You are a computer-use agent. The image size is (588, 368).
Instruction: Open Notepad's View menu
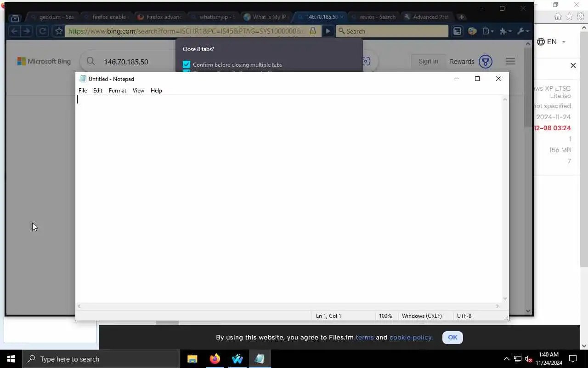tap(138, 91)
